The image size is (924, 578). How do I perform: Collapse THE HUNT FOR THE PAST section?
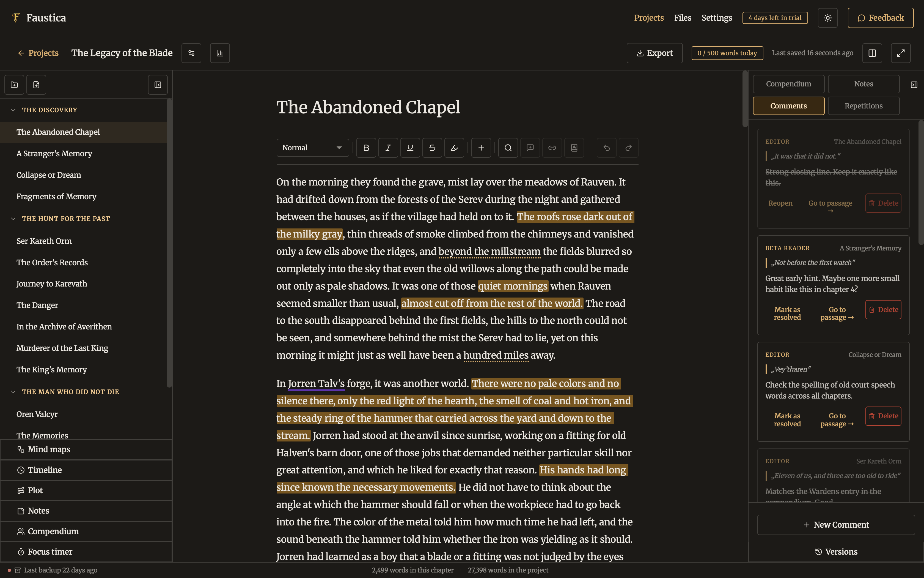tap(13, 219)
